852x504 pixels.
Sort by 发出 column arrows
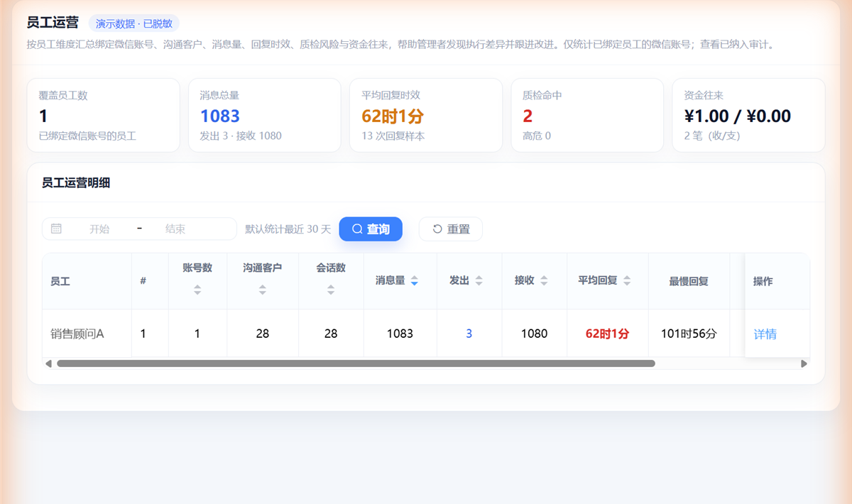pyautogui.click(x=479, y=281)
